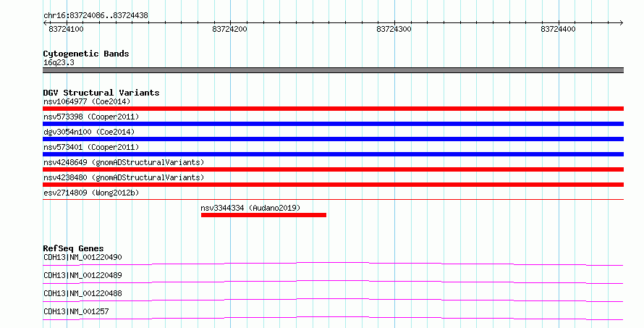Click the nsv1064977 (Coe2014) label
644x328 pixels.
click(x=87, y=101)
